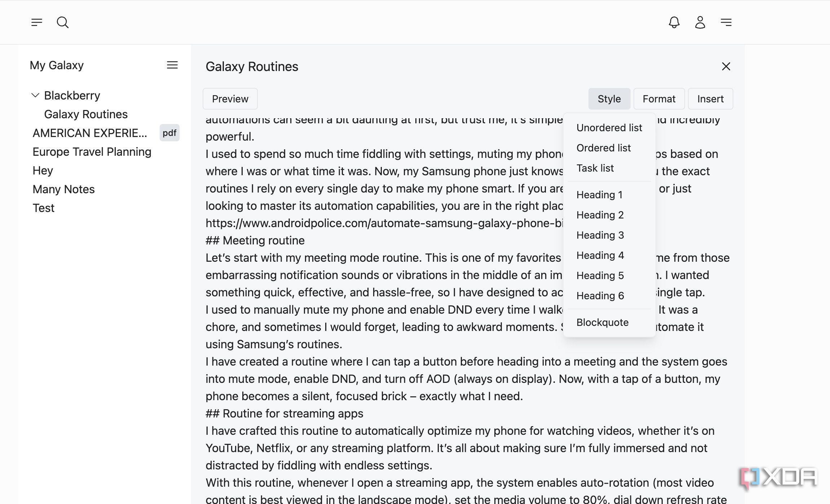Open AMERICAN EXPERIE... pdf file
The height and width of the screenshot is (504, 830).
click(x=90, y=133)
